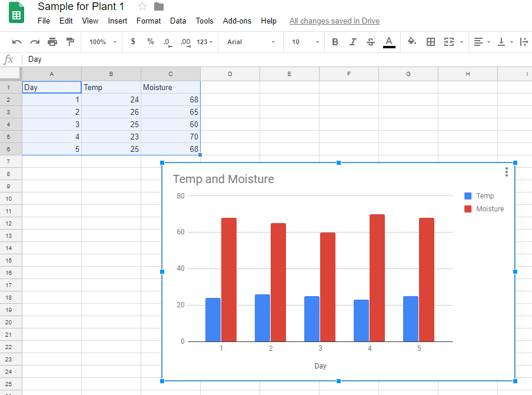Open the text color picker
Viewport: 532px width, 395px height.
click(x=389, y=42)
